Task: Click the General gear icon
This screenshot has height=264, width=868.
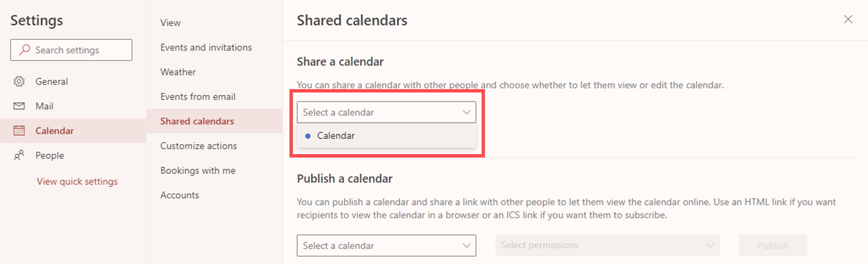Action: 19,82
